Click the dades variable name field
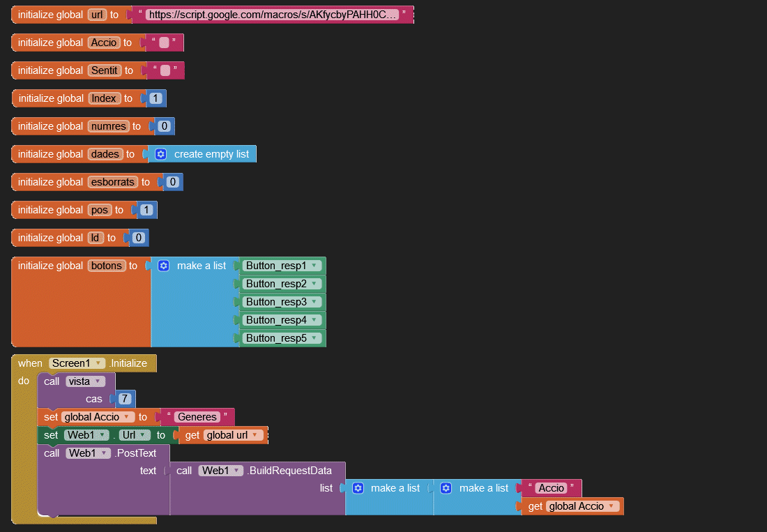 [106, 154]
